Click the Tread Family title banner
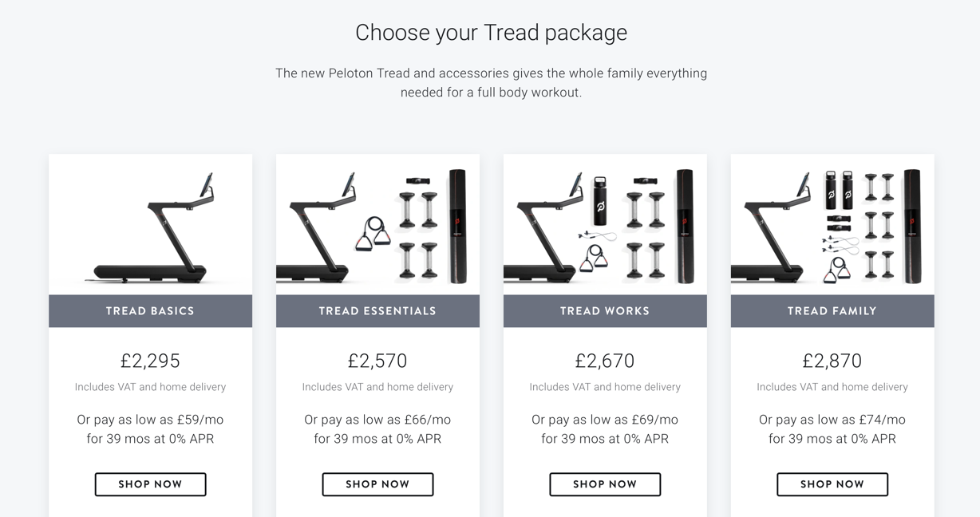Screen dimensions: 980x517 tap(832, 311)
